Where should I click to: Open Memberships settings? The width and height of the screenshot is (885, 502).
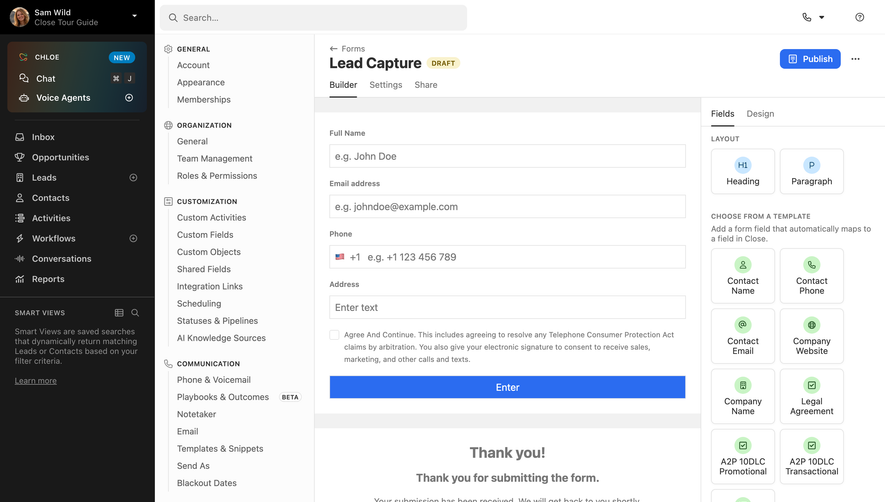[204, 99]
